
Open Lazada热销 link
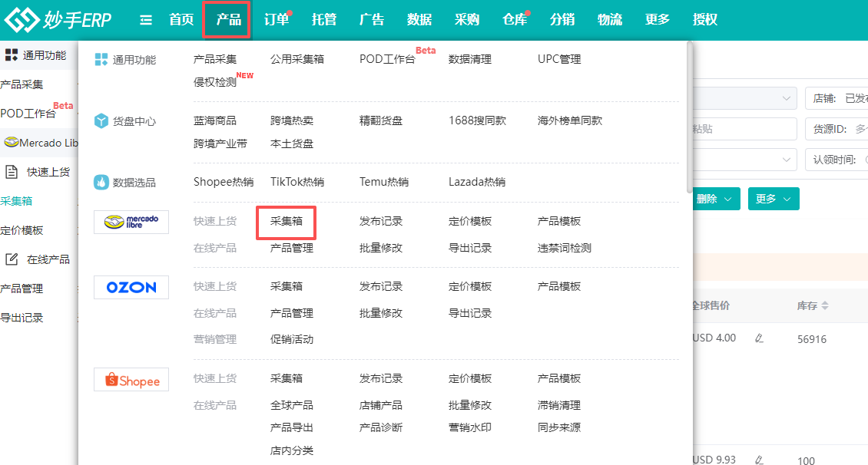click(x=476, y=182)
